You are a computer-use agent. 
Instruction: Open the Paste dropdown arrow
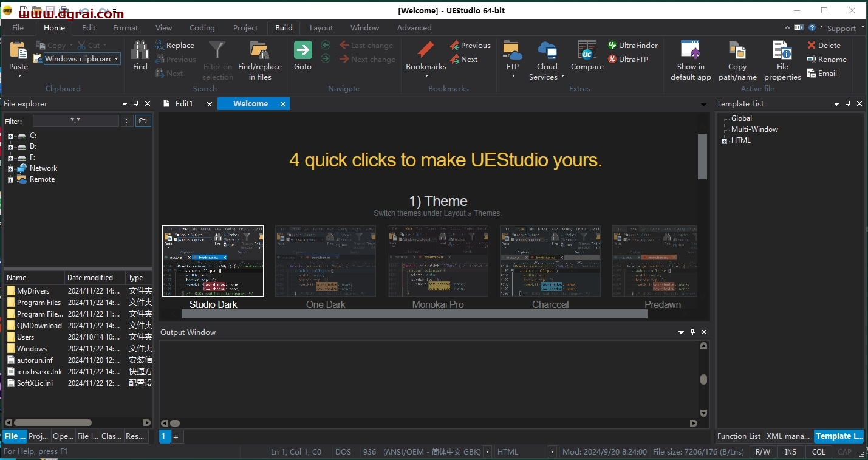coord(19,76)
